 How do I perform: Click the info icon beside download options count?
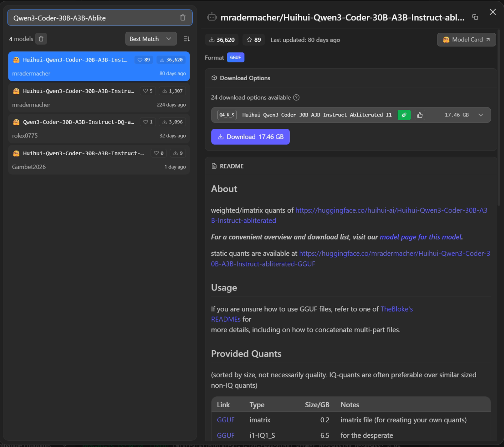(x=296, y=97)
